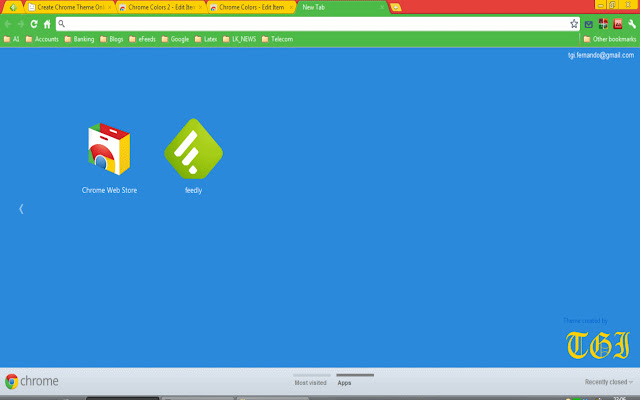Click the Chrome Web Store label
Image resolution: width=640 pixels, height=400 pixels.
[109, 190]
